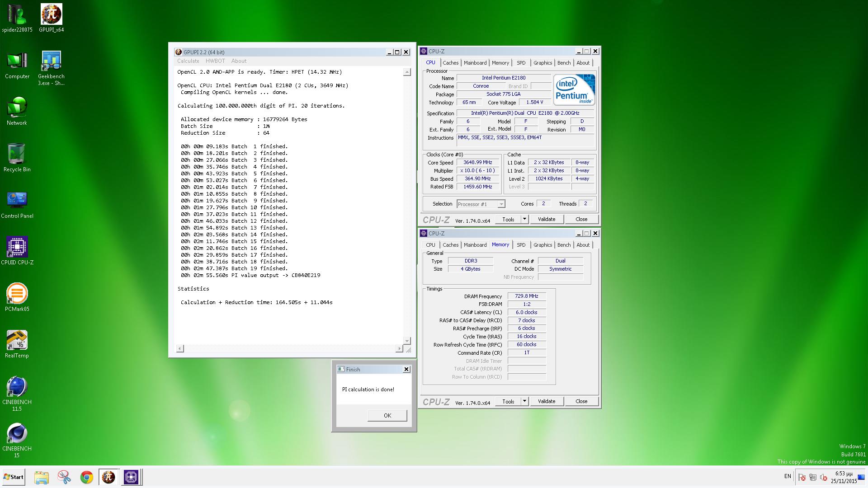Switch to the GPUPI taskbar button
This screenshot has width=868, height=488.
[x=108, y=477]
